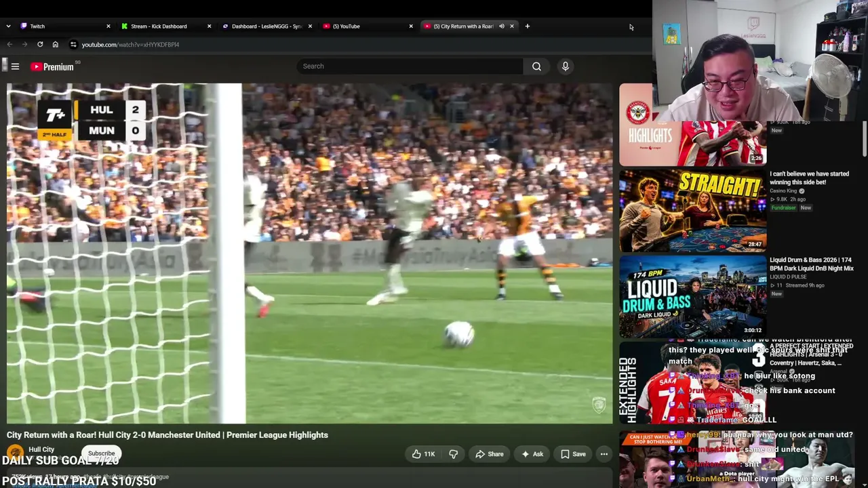Image resolution: width=868 pixels, height=488 pixels.
Task: Click the Fundraiser badge on Casino King video
Action: pos(783,207)
